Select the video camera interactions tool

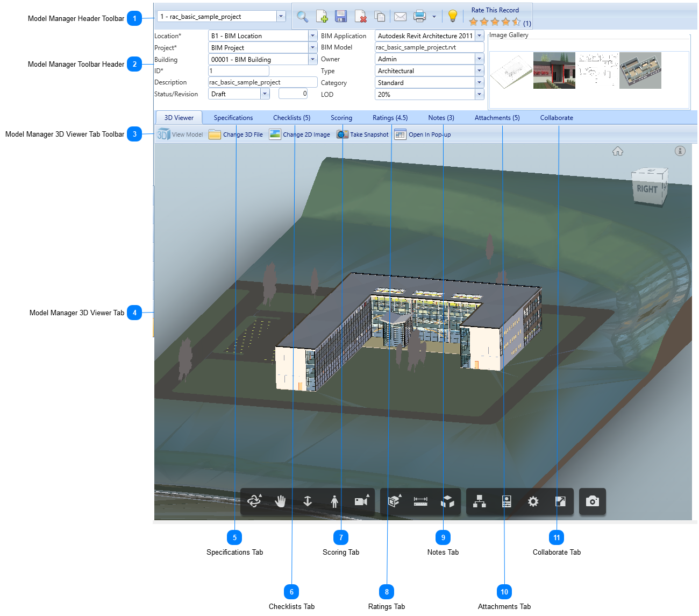point(362,501)
